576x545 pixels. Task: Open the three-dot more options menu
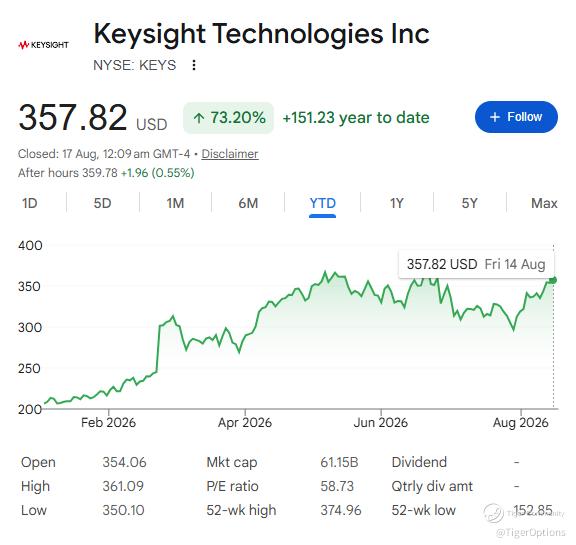pos(194,65)
